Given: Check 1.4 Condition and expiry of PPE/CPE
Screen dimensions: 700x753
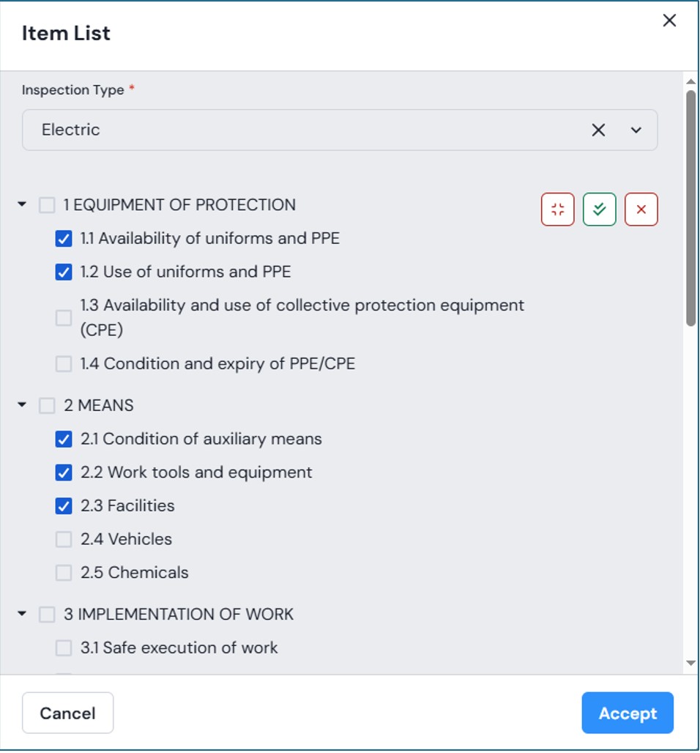Looking at the screenshot, I should point(64,364).
